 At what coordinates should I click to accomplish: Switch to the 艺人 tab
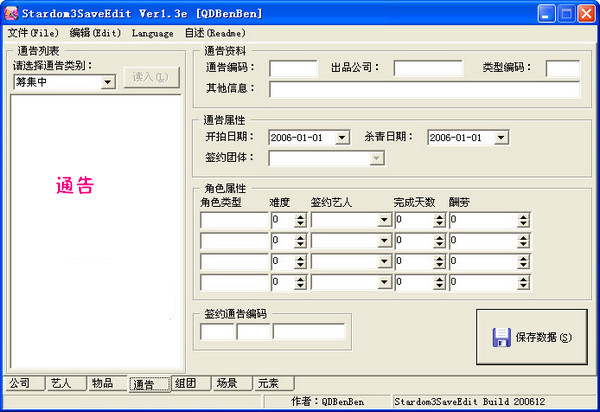pos(61,383)
